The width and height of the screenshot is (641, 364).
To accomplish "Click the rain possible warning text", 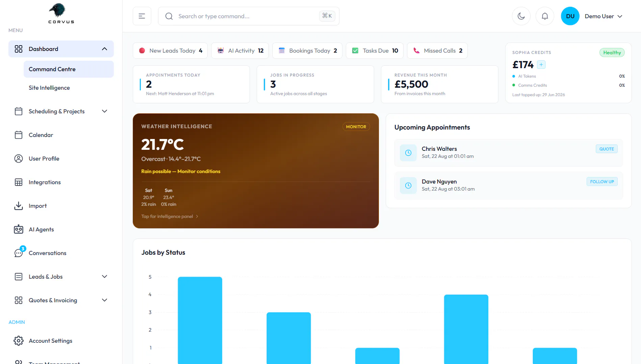I will click(x=181, y=171).
